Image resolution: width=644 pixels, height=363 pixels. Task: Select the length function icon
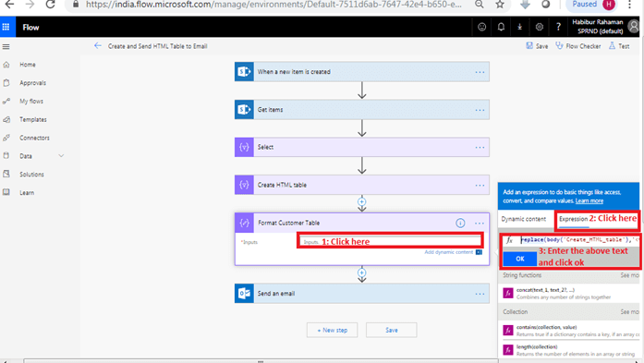pos(508,350)
